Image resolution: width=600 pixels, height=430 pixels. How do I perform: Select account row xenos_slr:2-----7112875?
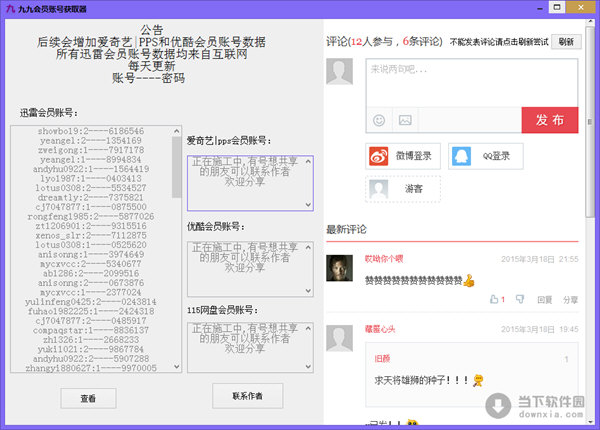coord(91,235)
